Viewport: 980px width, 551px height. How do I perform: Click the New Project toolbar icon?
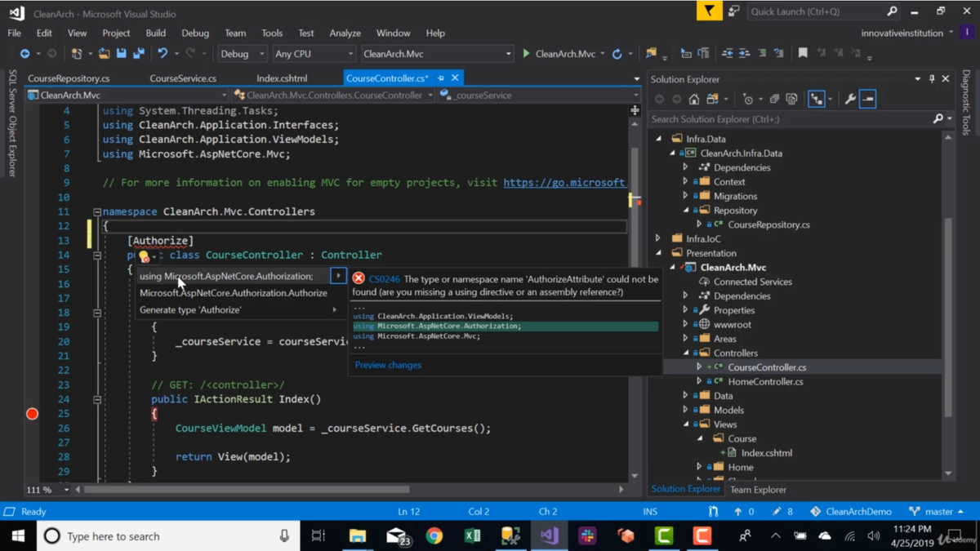click(x=77, y=54)
